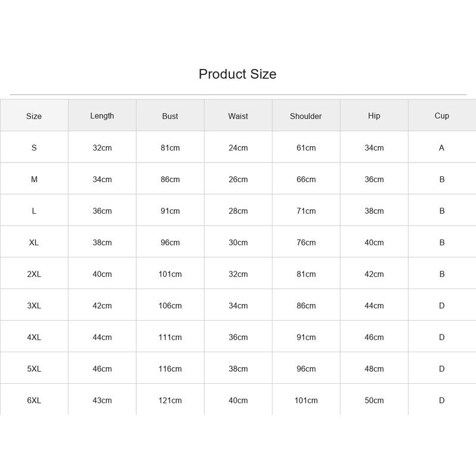This screenshot has width=476, height=476.
Task: Select the 76cm shoulder cell
Action: point(306,243)
